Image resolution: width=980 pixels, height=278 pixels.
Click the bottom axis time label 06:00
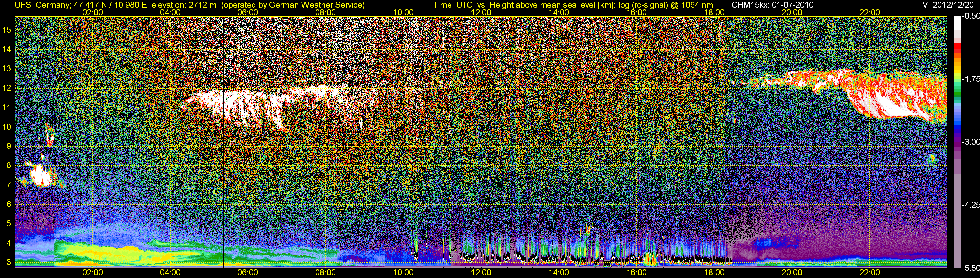tap(248, 273)
